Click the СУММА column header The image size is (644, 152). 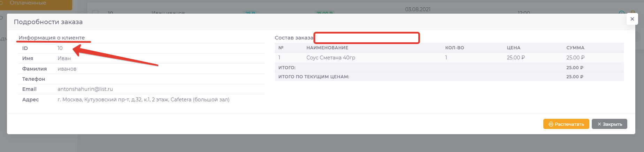(575, 48)
